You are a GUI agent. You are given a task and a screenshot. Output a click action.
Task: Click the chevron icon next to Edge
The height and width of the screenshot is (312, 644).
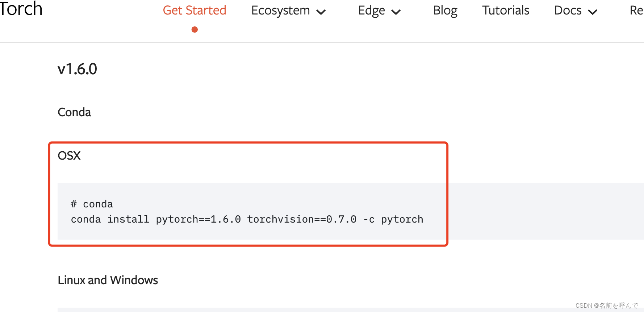(x=396, y=12)
